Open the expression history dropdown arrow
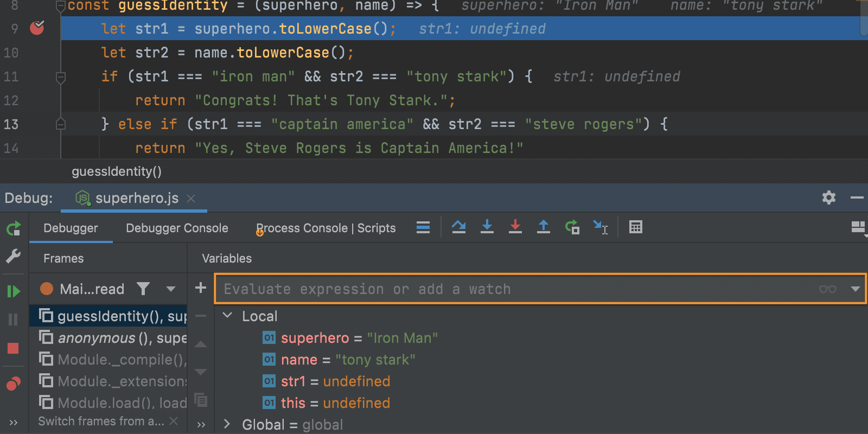This screenshot has height=434, width=868. pos(856,289)
